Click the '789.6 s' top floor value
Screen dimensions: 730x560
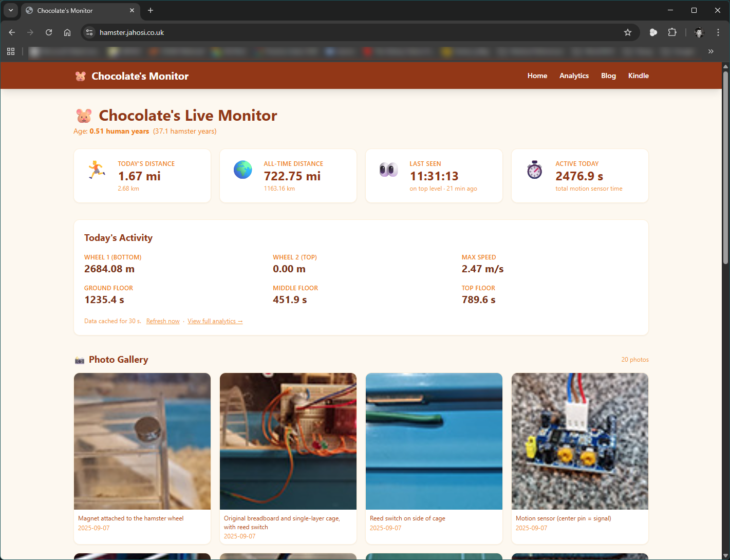(479, 300)
